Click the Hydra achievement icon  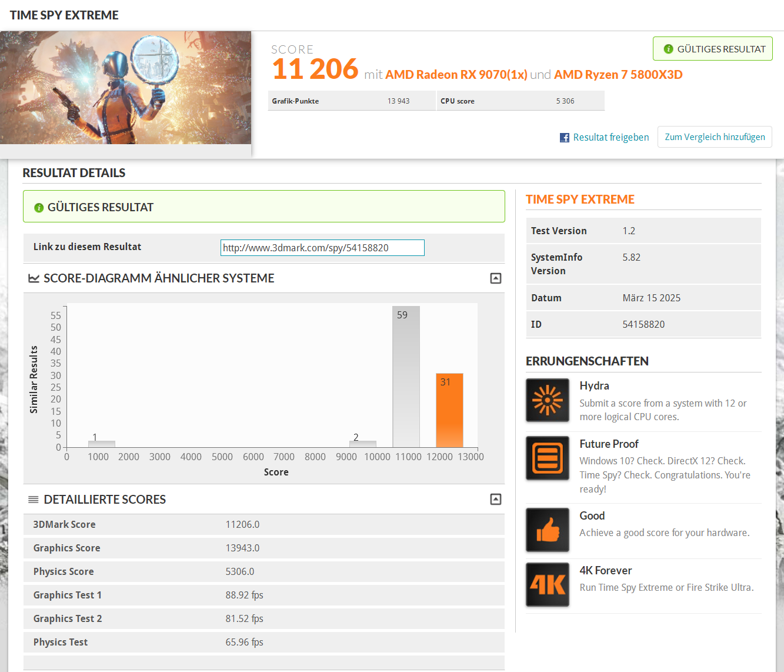548,400
